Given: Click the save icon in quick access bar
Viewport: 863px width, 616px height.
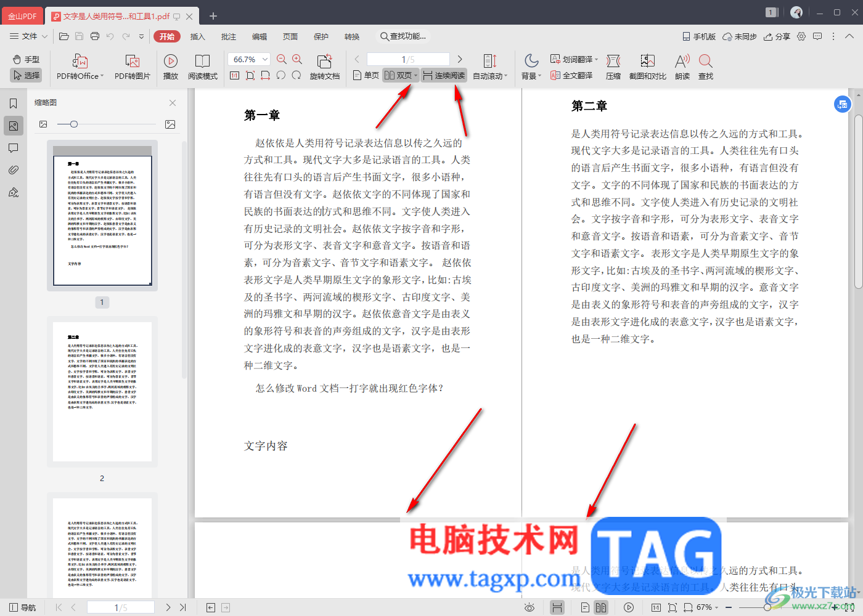Looking at the screenshot, I should point(80,36).
